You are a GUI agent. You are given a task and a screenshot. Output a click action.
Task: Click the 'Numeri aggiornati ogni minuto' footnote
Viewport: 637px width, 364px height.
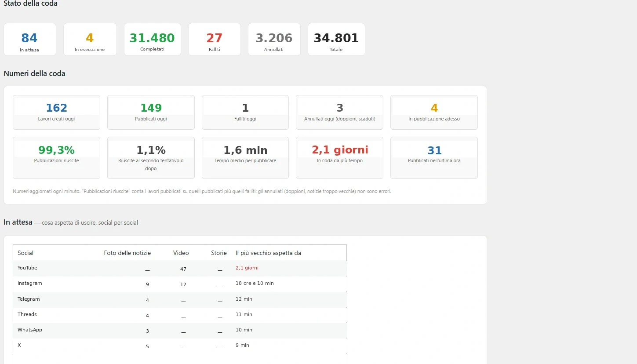[x=202, y=191]
